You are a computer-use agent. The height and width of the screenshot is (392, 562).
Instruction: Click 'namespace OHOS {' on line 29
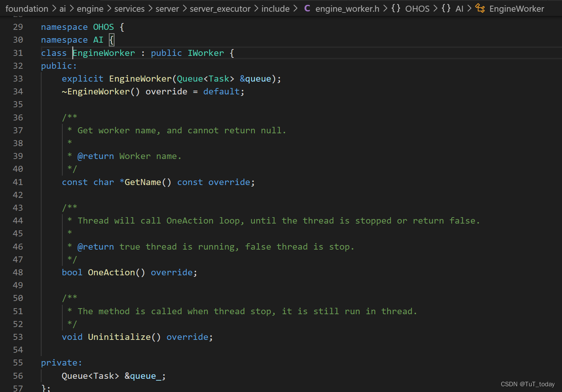point(83,27)
